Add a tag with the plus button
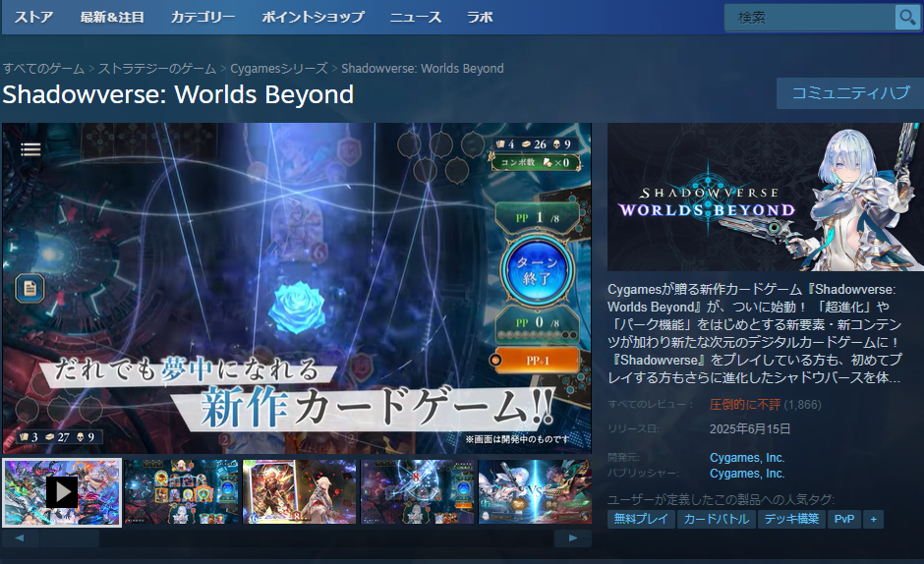This screenshot has width=924, height=564. coord(873,519)
